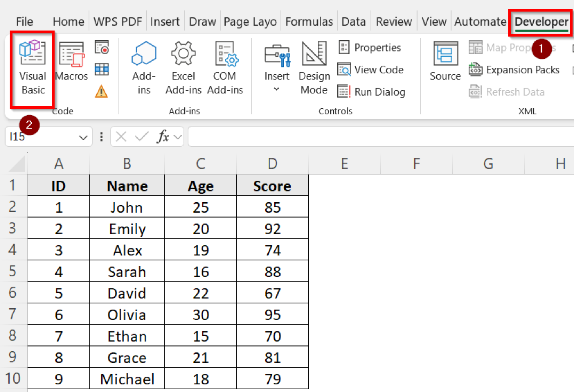Click Refresh Data in XML group

click(507, 92)
